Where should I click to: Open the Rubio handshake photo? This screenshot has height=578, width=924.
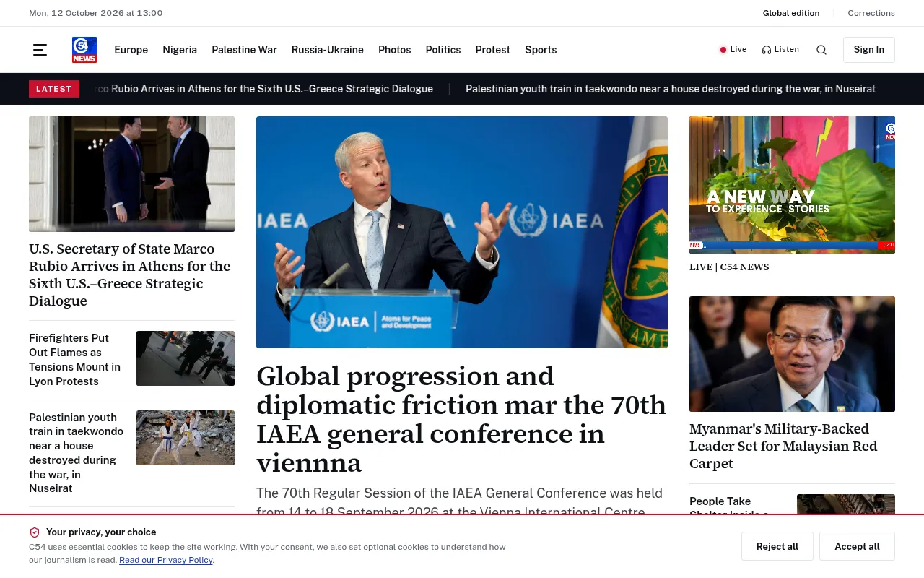pyautogui.click(x=131, y=174)
